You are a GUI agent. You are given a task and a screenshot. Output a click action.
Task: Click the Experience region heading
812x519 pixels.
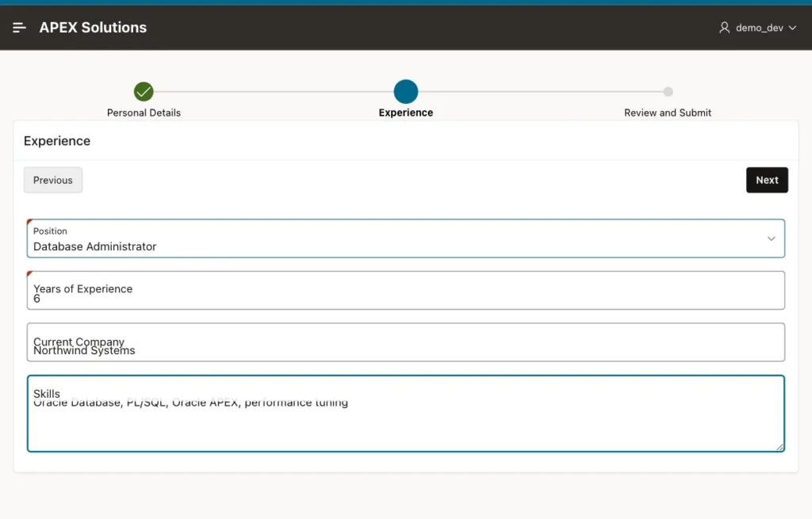(x=57, y=141)
